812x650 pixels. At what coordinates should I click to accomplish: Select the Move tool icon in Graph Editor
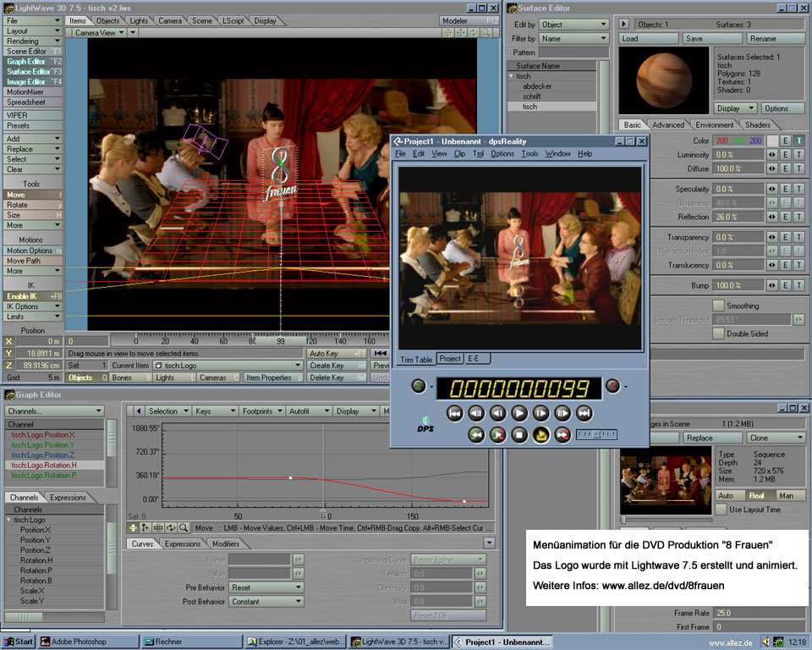pyautogui.click(x=133, y=527)
